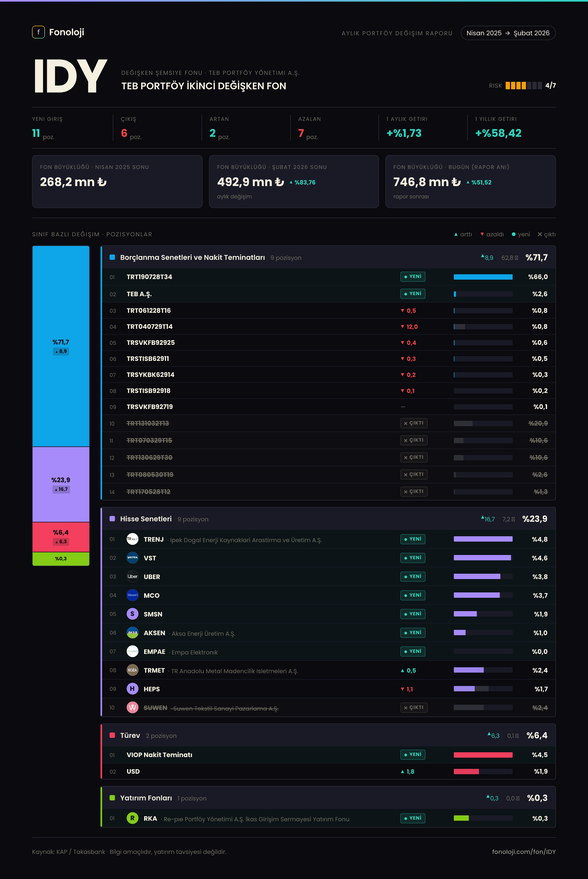Click the EMPAE white logo
The image size is (588, 879).
(x=132, y=651)
